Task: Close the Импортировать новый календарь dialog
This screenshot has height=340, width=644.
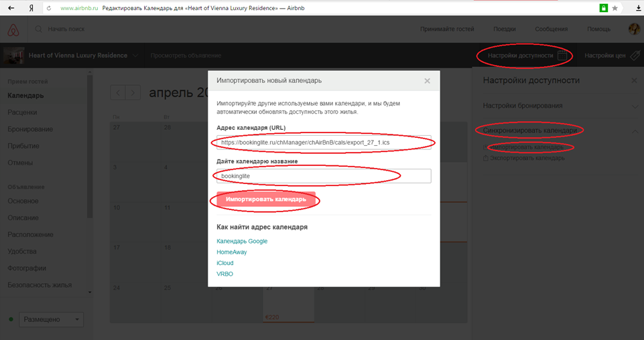Action: click(x=427, y=81)
